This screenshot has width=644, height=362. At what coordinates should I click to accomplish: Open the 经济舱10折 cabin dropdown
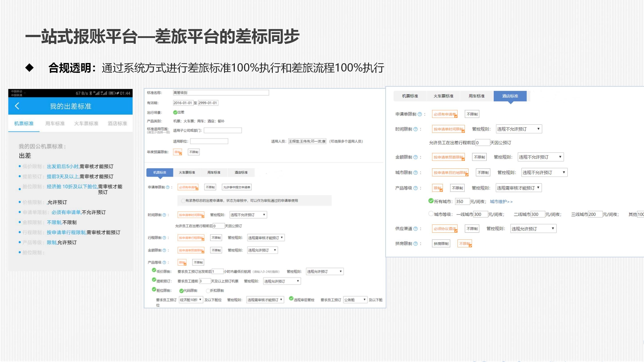[191, 300]
